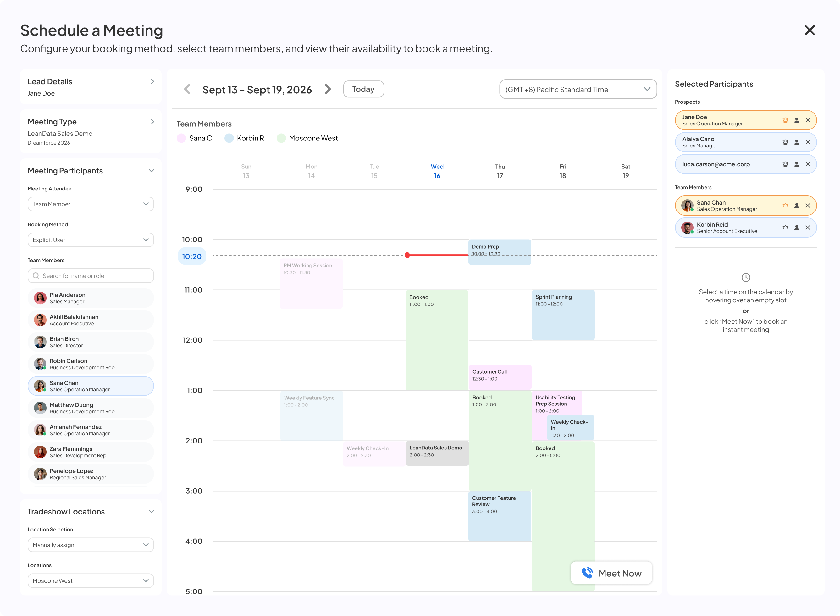Click the team members search field
840x616 pixels.
click(x=91, y=276)
